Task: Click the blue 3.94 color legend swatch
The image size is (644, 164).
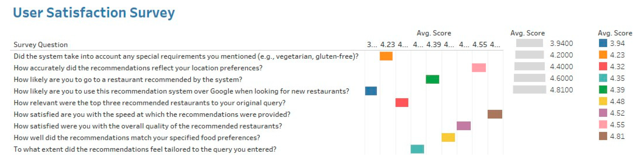Action: (603, 43)
